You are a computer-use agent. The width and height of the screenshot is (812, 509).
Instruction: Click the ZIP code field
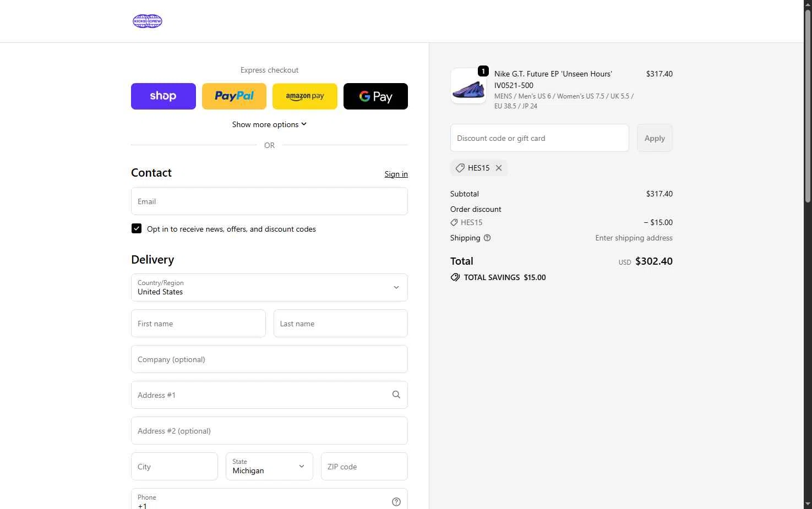364,466
